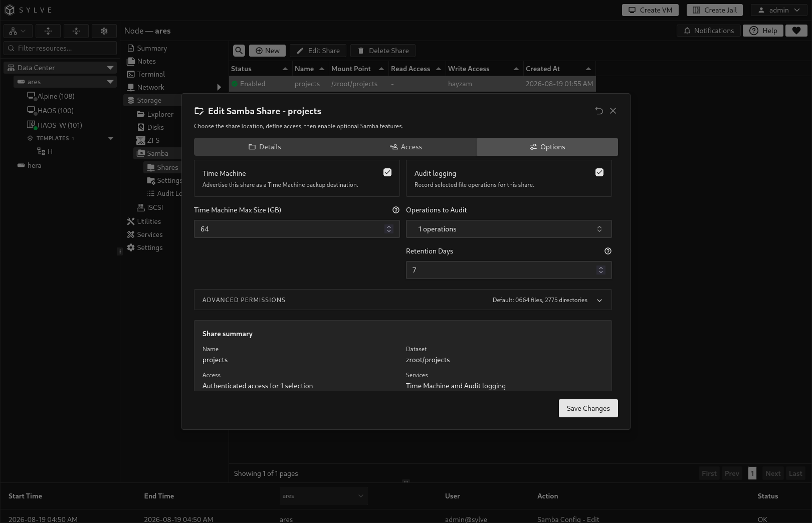Image resolution: width=812 pixels, height=523 pixels.
Task: Sort shares by Mount Point column
Action: [358, 69]
